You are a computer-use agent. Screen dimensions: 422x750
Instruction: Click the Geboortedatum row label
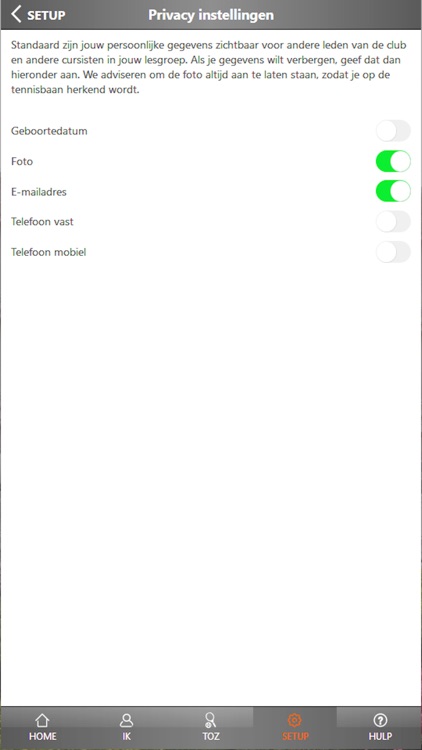pyautogui.click(x=49, y=131)
